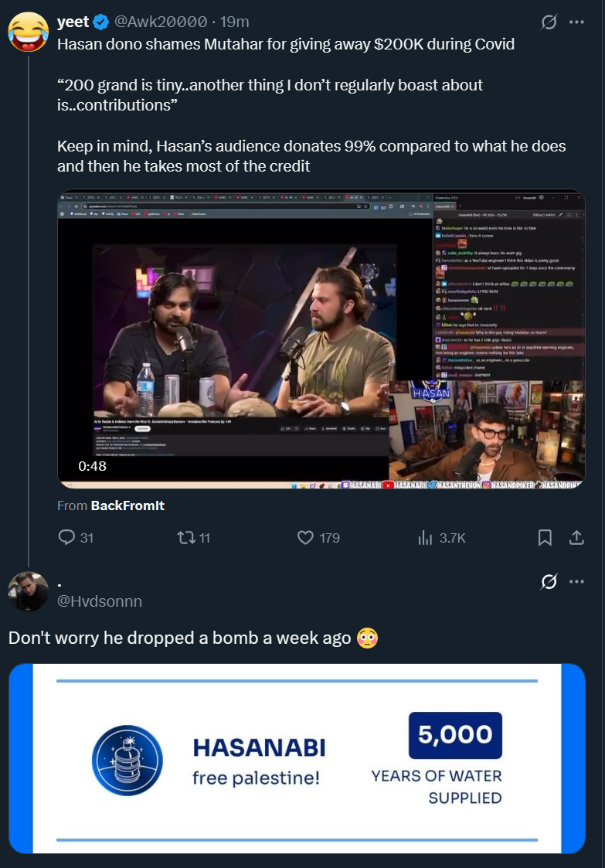
Task: Open Grok icon on Hvdsonnn's reply
Action: (x=549, y=582)
